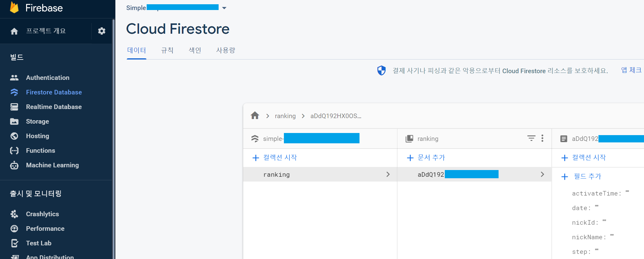This screenshot has height=259, width=644.
Task: Click ranking in the breadcrumb path
Action: pos(285,116)
